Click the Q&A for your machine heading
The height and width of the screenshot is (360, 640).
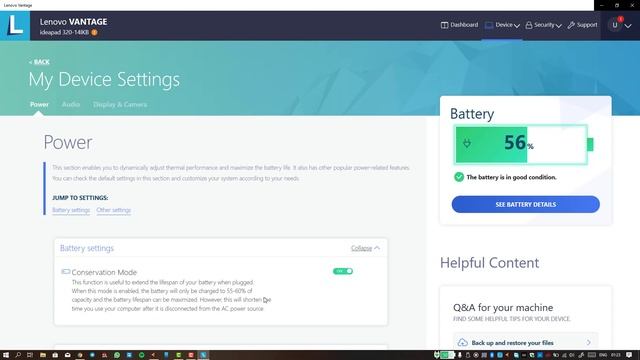pyautogui.click(x=503, y=307)
